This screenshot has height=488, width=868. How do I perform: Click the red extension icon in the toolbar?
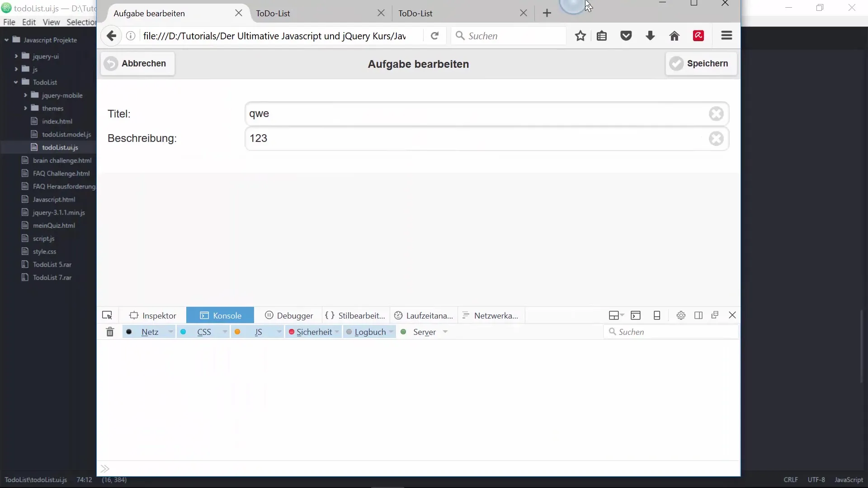pos(698,36)
